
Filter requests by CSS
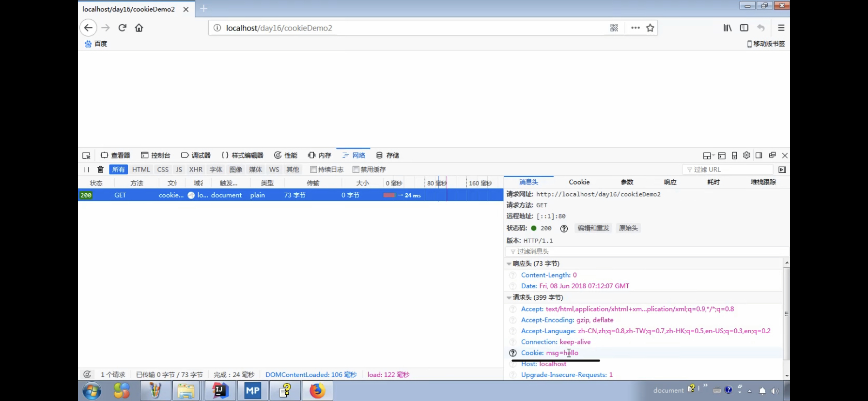pos(163,170)
